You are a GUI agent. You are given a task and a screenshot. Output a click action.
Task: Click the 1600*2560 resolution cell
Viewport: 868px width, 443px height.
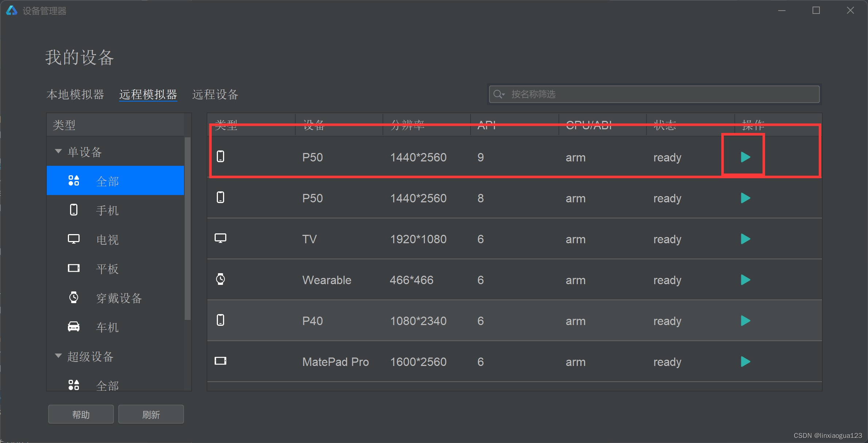pyautogui.click(x=418, y=362)
